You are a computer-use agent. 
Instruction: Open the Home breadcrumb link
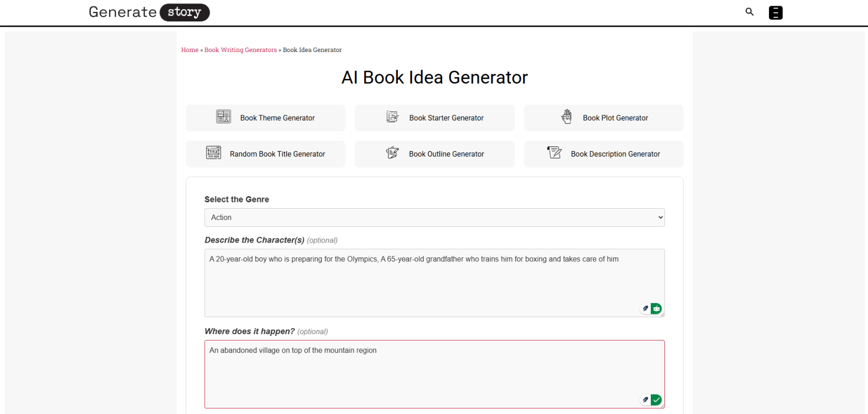(x=189, y=50)
